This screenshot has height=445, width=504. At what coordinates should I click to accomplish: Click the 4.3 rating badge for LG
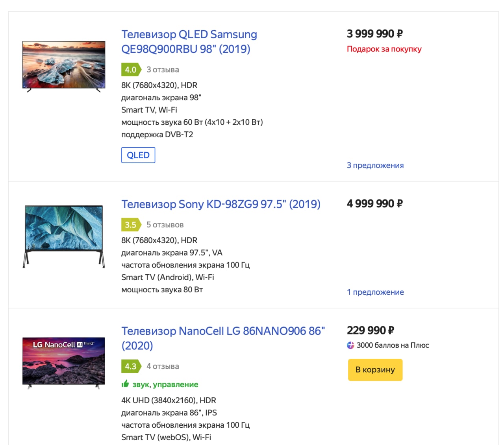click(x=131, y=366)
